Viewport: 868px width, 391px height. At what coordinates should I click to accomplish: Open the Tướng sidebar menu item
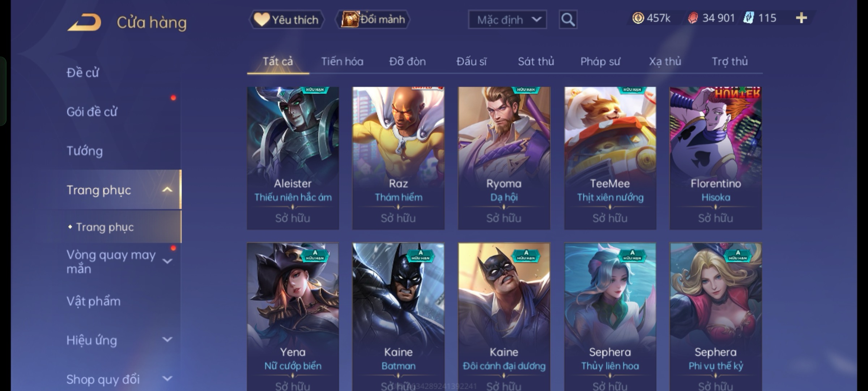[85, 151]
